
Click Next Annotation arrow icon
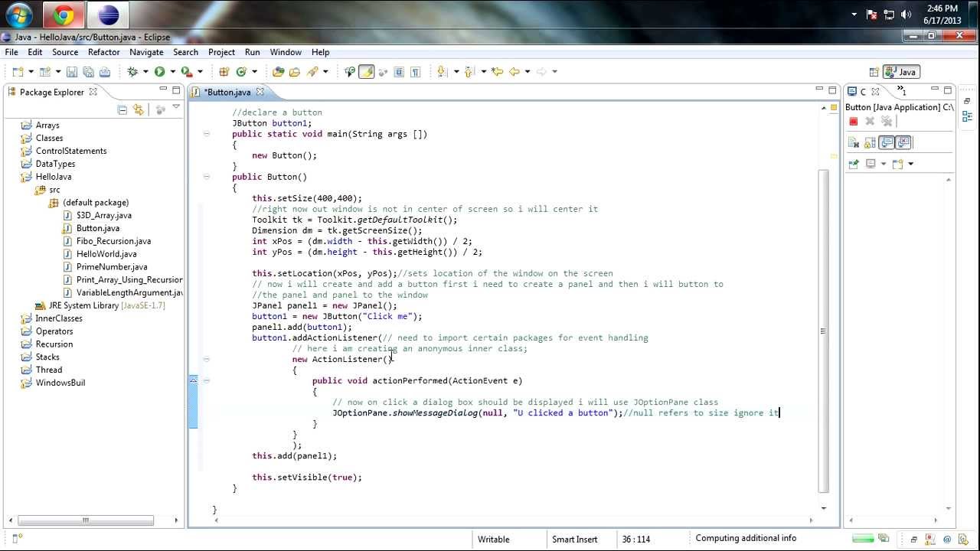pos(442,72)
